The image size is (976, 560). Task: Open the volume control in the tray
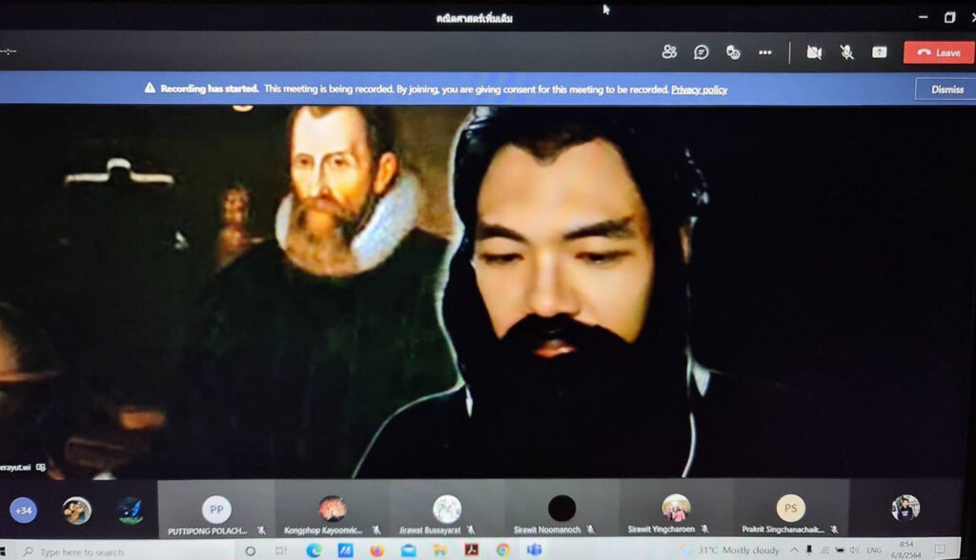click(x=855, y=550)
